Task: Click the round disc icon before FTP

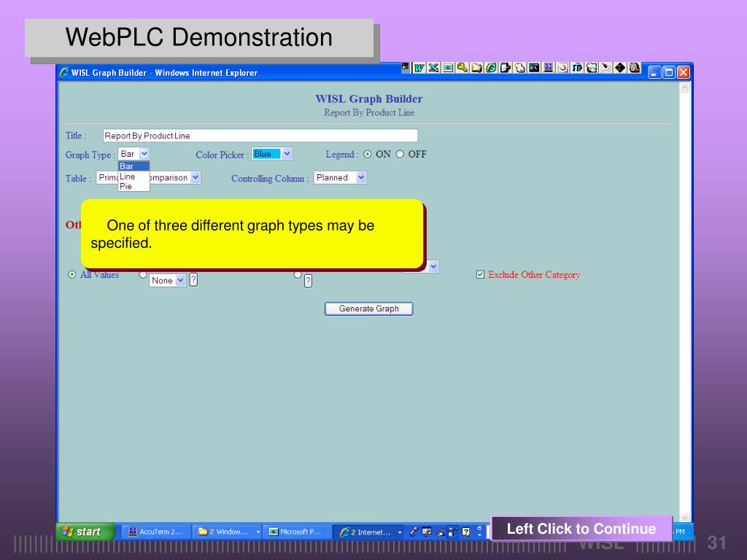Action: tap(562, 68)
